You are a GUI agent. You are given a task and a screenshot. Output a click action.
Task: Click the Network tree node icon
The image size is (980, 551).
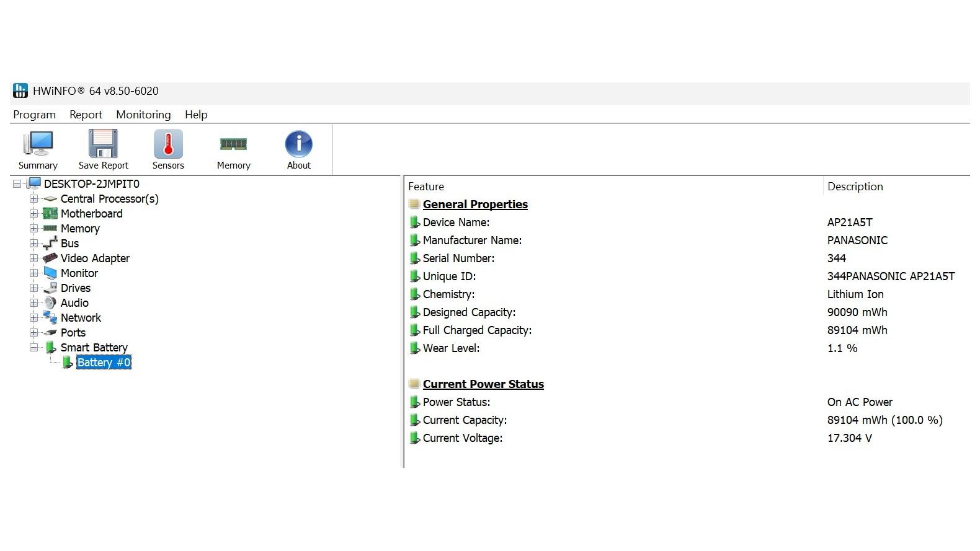(x=50, y=318)
